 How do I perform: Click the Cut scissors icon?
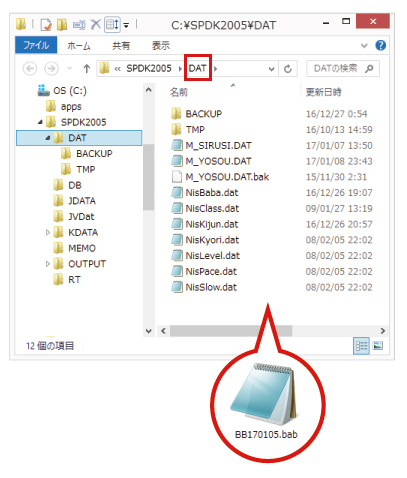pos(96,24)
